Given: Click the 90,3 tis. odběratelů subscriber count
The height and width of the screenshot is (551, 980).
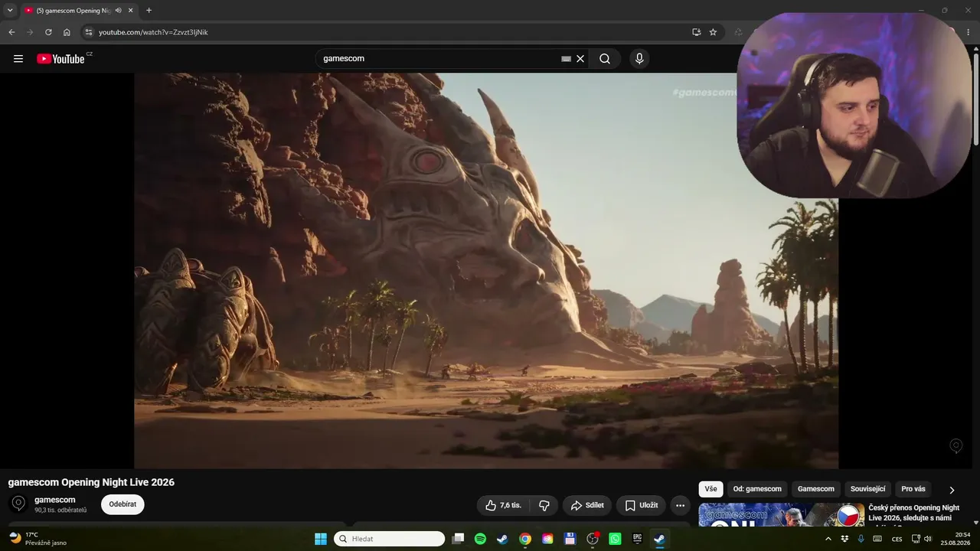Looking at the screenshot, I should (x=60, y=510).
